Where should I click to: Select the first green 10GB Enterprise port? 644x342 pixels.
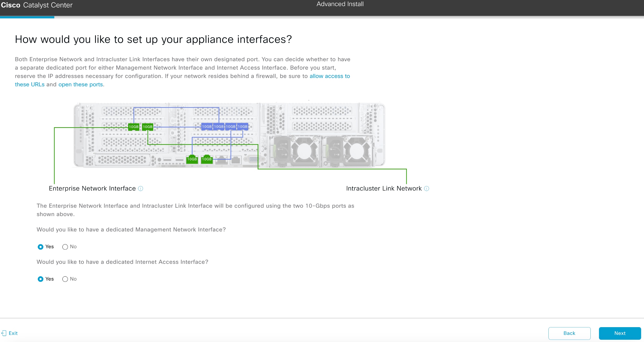[x=134, y=126]
